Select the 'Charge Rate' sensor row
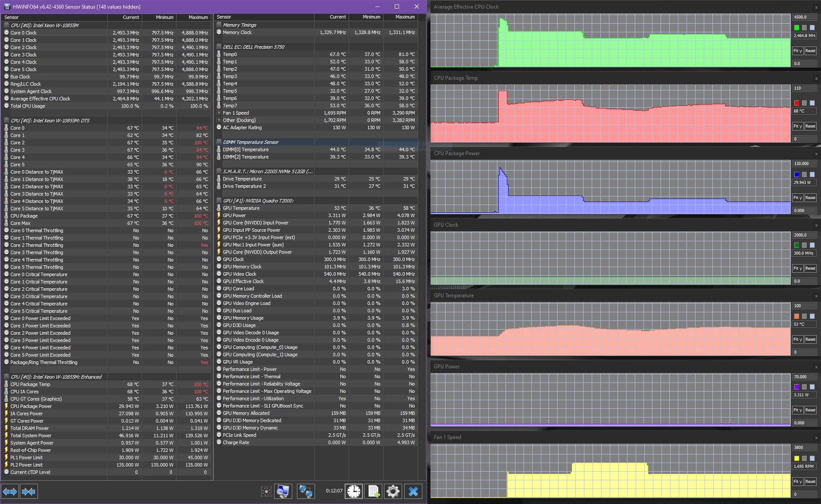The height and width of the screenshot is (504, 821). point(316,442)
